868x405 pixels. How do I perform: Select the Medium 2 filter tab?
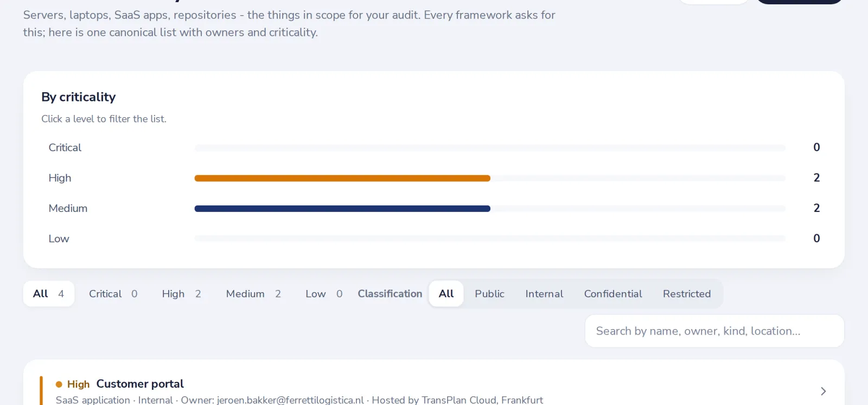tap(253, 294)
